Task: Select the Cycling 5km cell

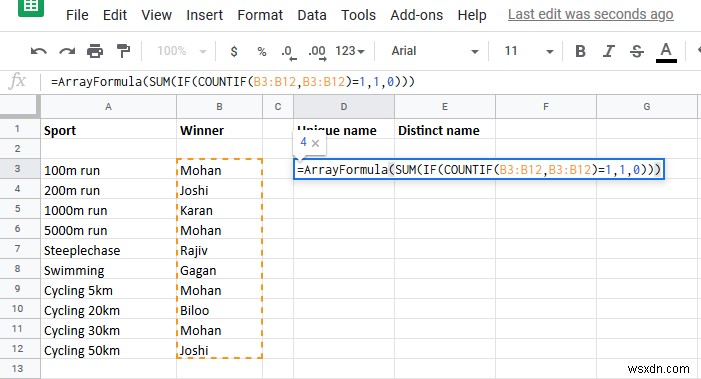Action: tap(108, 289)
